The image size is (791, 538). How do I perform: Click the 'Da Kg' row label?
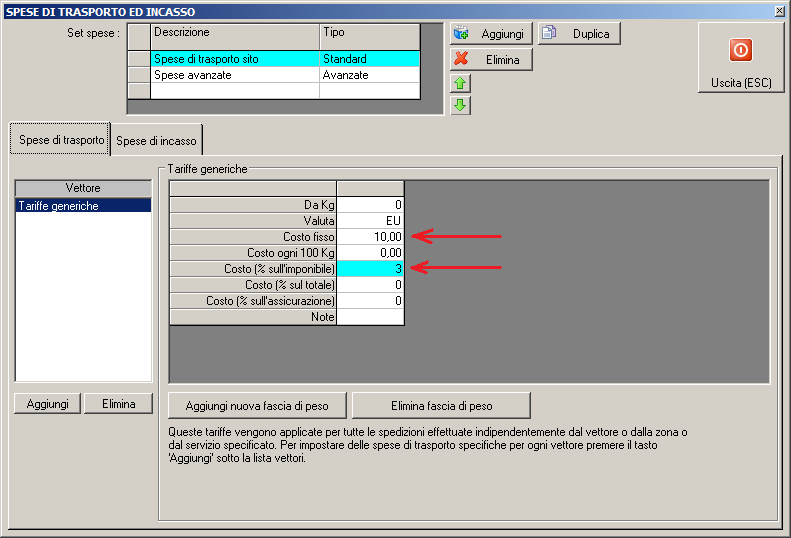253,204
